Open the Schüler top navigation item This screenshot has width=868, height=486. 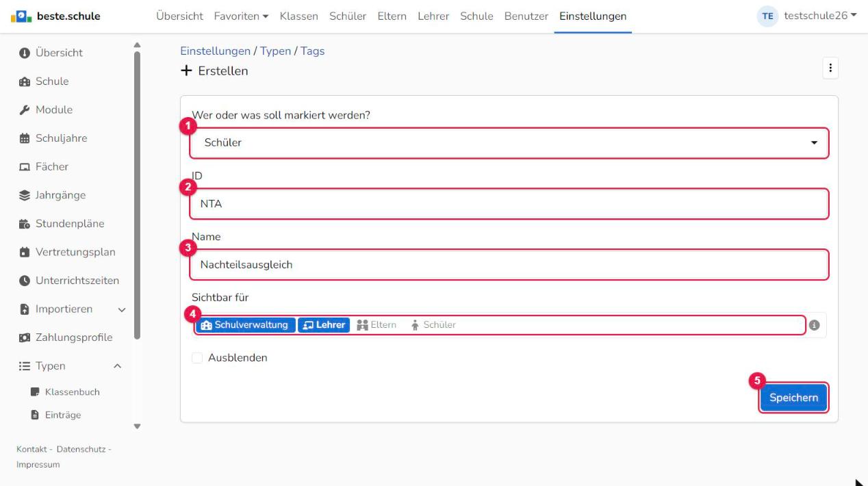[348, 16]
